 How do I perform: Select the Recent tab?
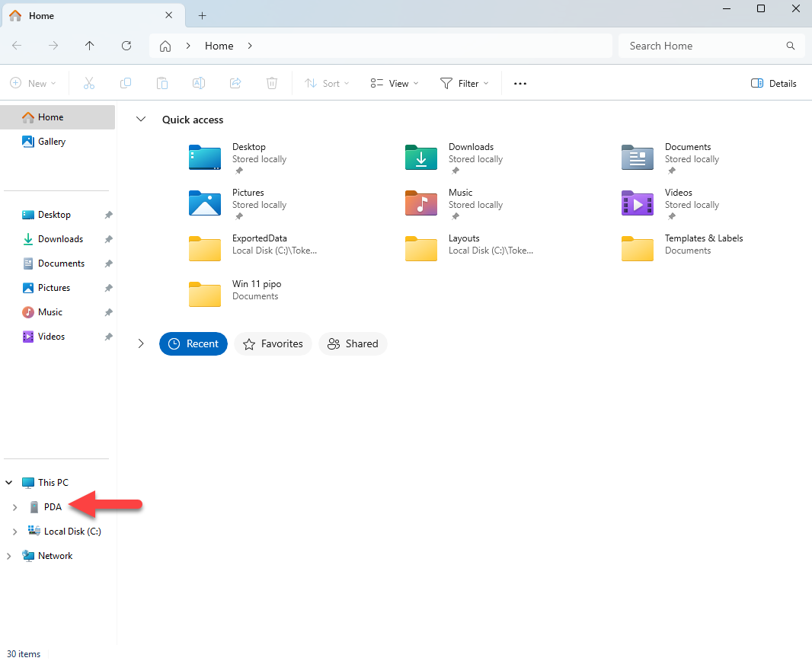click(193, 343)
